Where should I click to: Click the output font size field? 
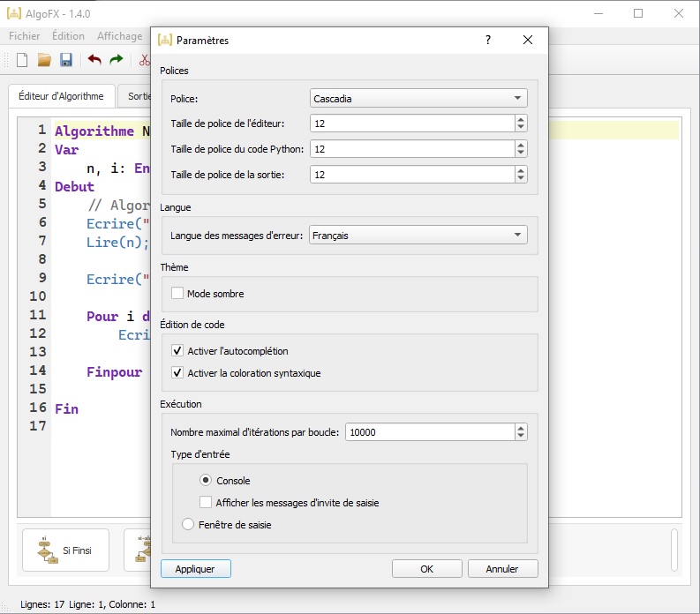[x=412, y=174]
